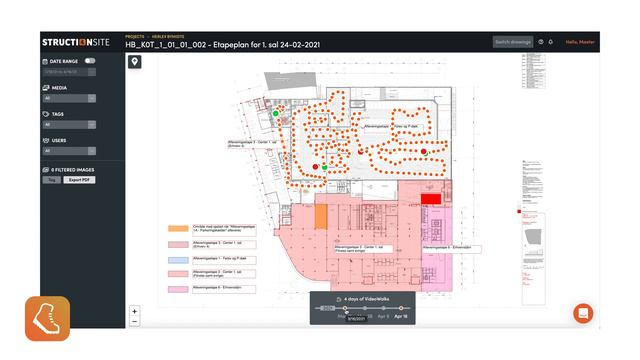Click the green pin next to red pin at bottom

324,167
